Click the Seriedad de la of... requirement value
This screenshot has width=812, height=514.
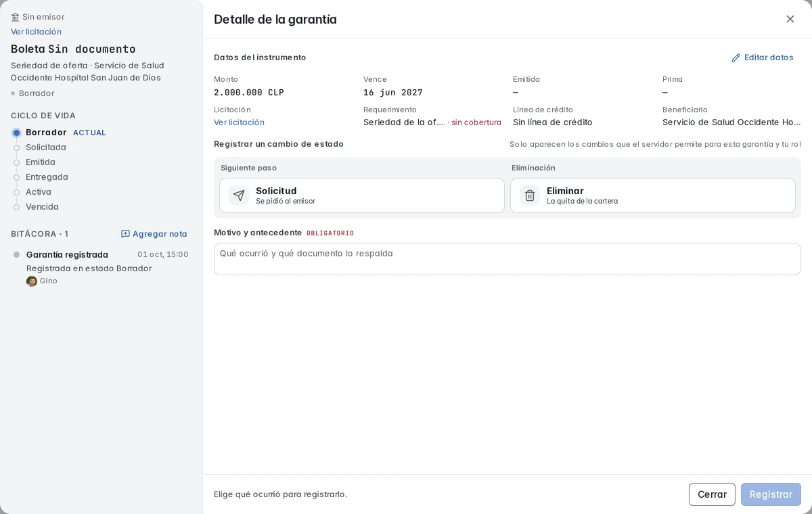[403, 122]
